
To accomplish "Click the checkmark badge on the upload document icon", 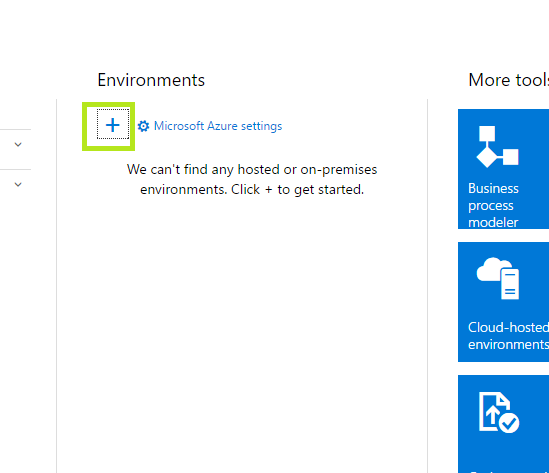I will pos(509,423).
